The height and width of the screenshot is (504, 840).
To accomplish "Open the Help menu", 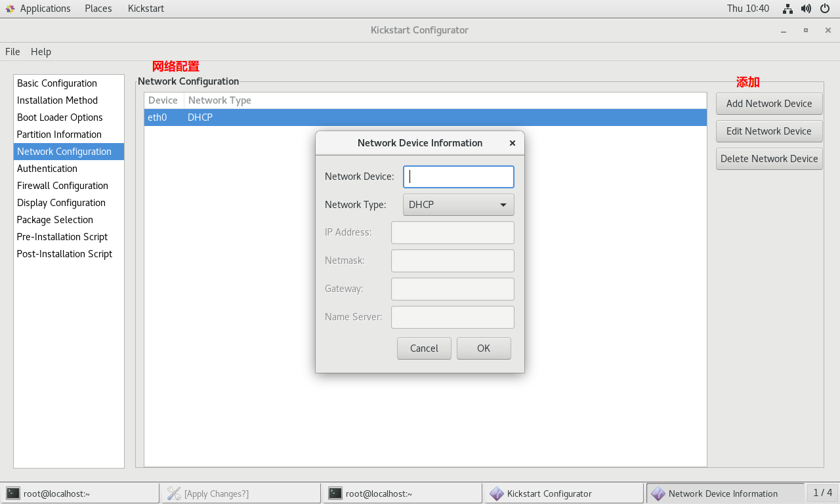I will (x=41, y=52).
